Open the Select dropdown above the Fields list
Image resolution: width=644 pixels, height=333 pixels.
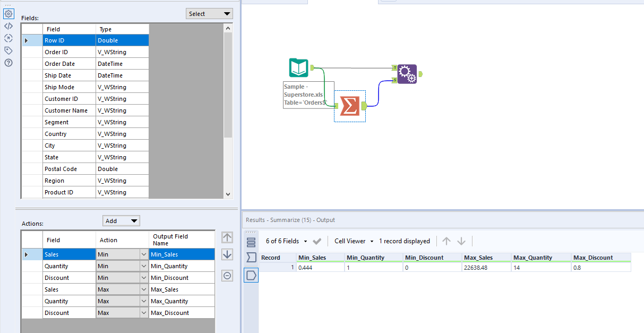(x=209, y=13)
